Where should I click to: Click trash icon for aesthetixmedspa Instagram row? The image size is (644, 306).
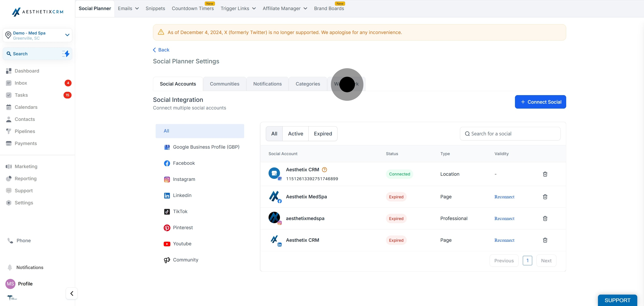(x=545, y=218)
